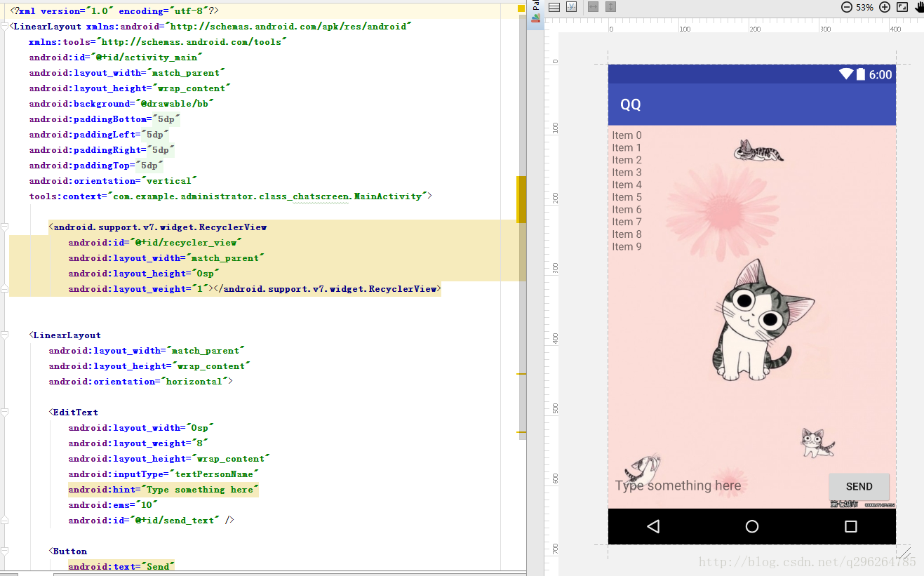Tap the Recents square in the preview navigation bar

coord(851,526)
